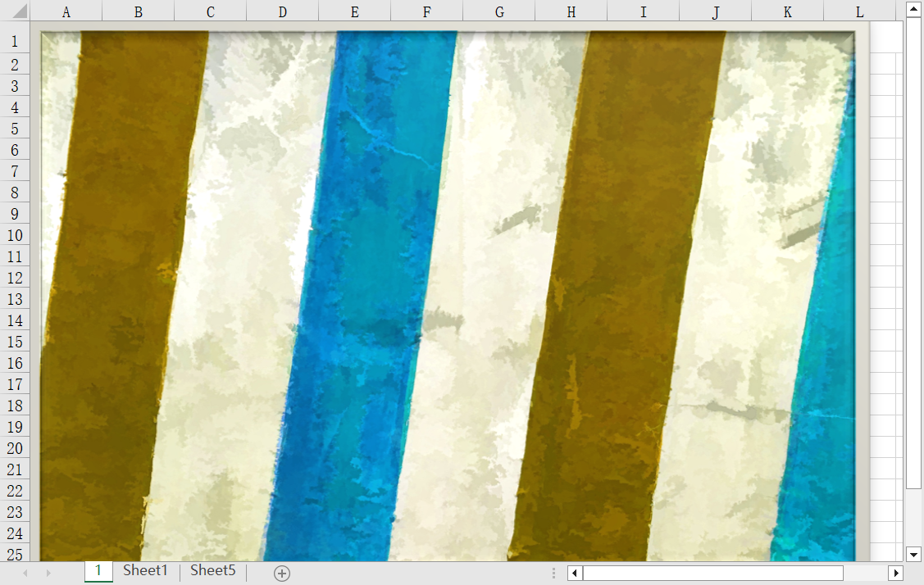Select row 20 header
This screenshot has width=924, height=585.
click(15, 447)
